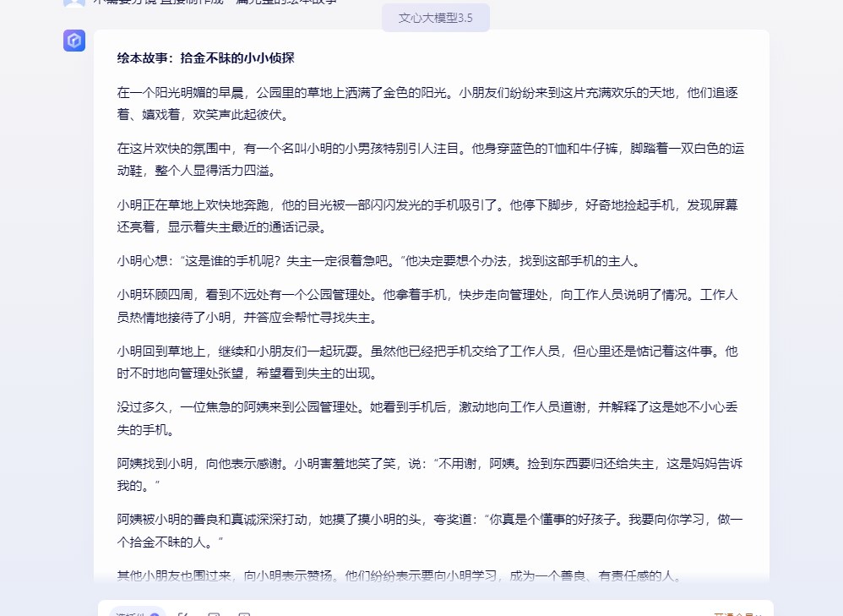Viewport: 843px width, 616px height.
Task: Click the paragraph starting 阿姨找到小明
Action: (430, 475)
